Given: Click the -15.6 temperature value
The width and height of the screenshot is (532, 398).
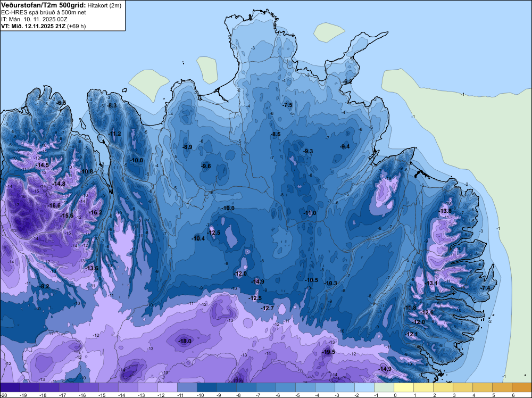Looking at the screenshot, I should click(67, 216).
